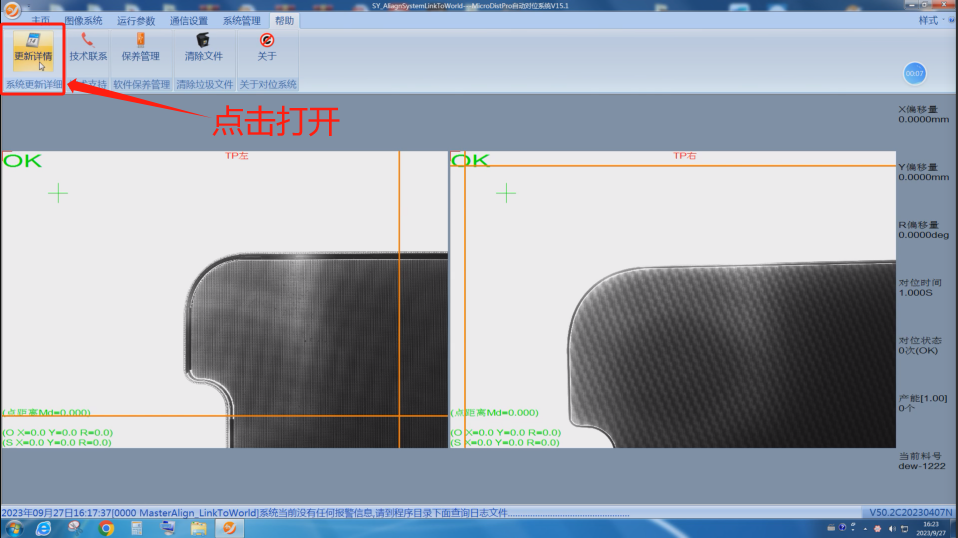Open the 运行参数 tab
The height and width of the screenshot is (538, 958).
coord(136,21)
